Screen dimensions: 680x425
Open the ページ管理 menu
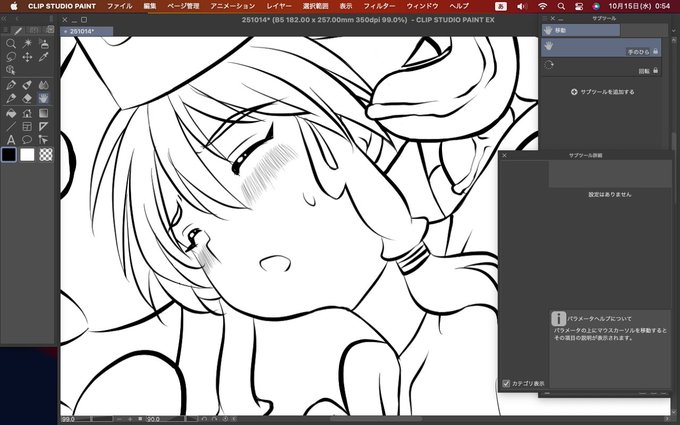(x=183, y=6)
